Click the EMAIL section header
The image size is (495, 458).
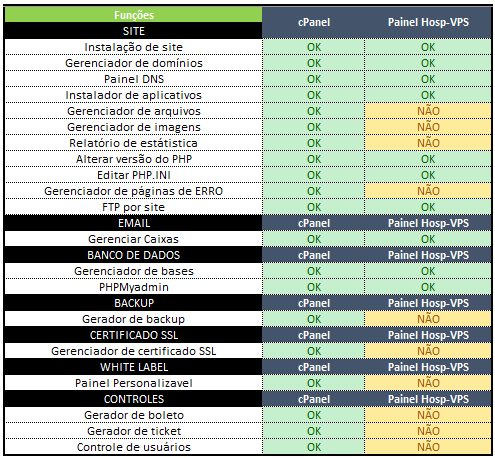pos(134,223)
